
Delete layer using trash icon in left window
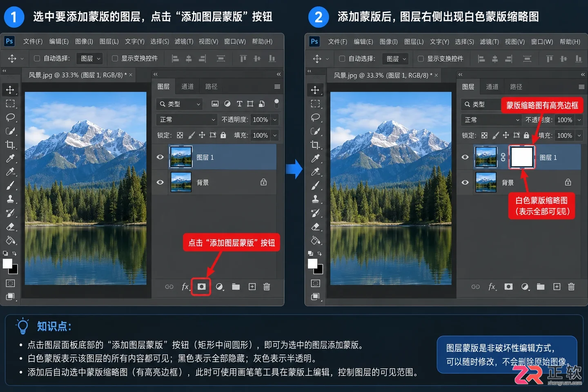267,287
